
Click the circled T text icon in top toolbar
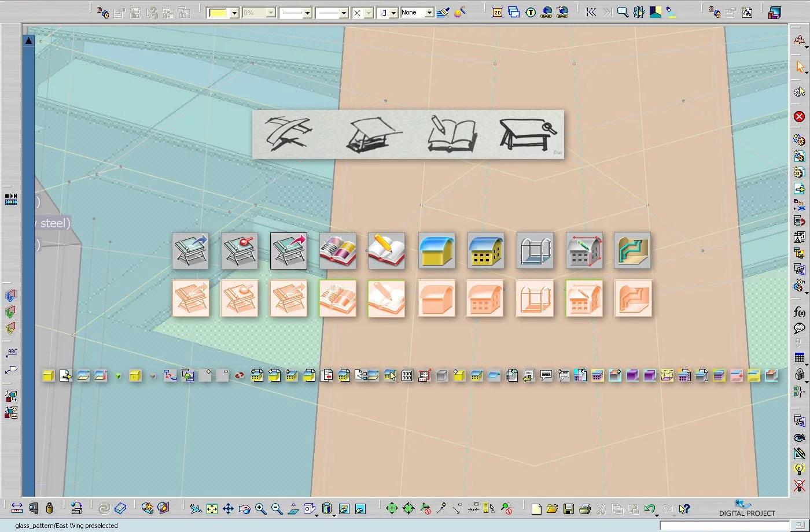click(530, 12)
